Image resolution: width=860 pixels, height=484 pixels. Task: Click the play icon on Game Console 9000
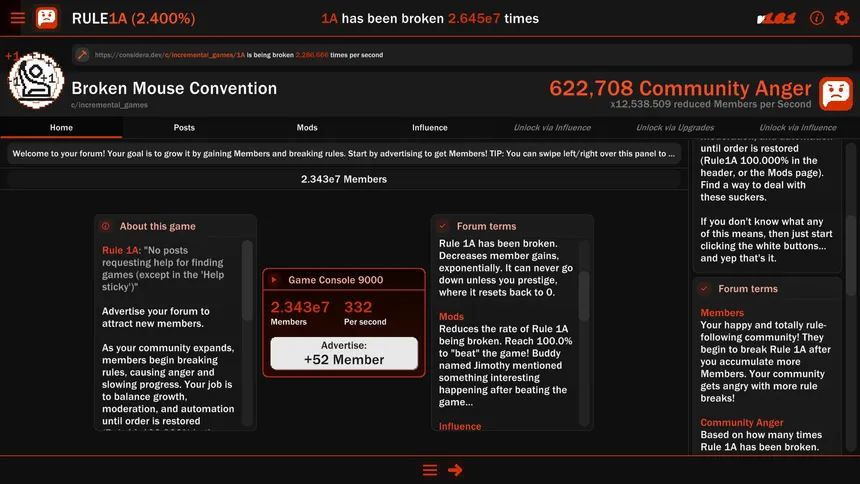(x=274, y=280)
